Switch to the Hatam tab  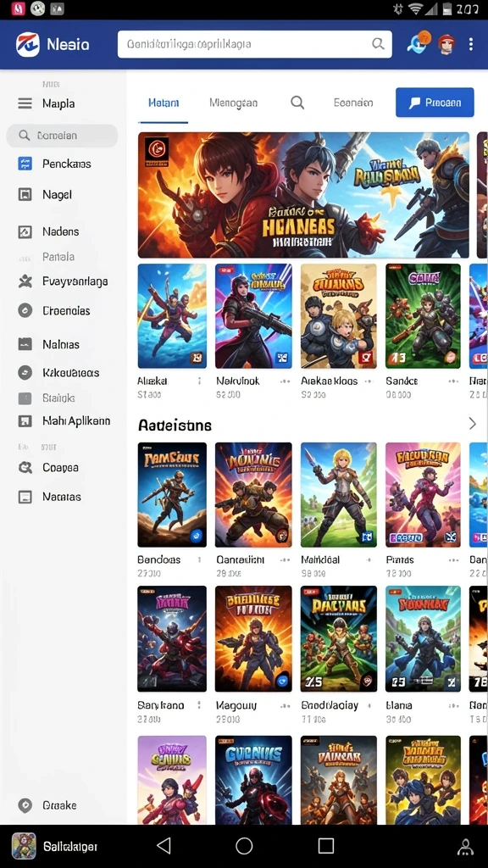[x=164, y=103]
